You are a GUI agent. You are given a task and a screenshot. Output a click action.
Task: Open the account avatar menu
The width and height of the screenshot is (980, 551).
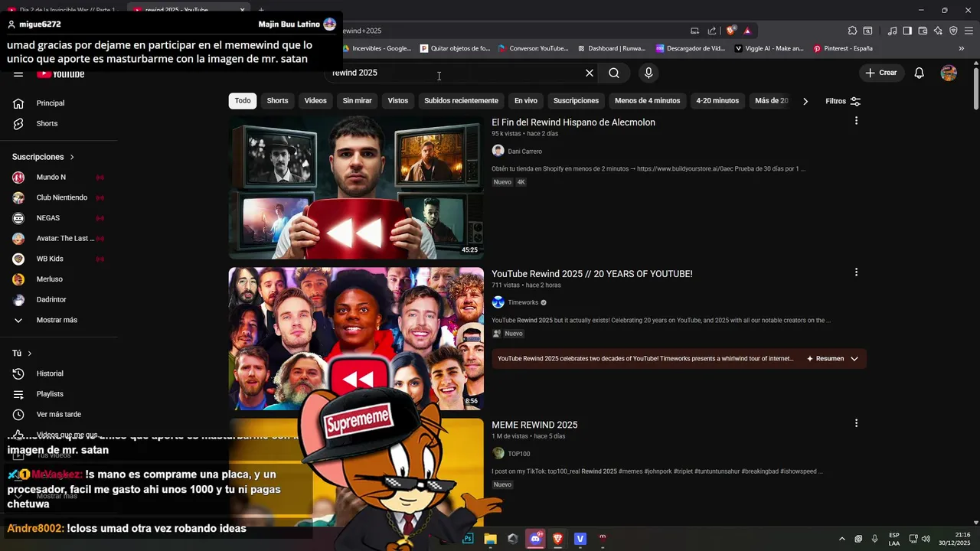[x=949, y=73]
